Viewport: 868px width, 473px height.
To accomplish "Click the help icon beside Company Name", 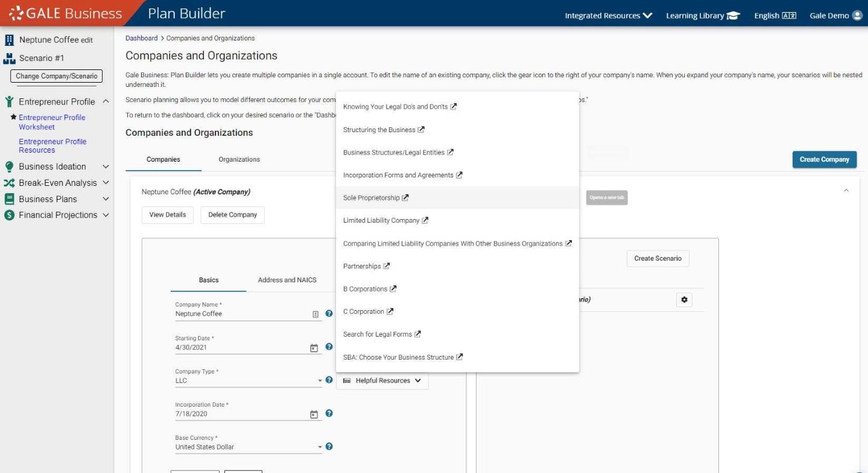I will tap(329, 314).
